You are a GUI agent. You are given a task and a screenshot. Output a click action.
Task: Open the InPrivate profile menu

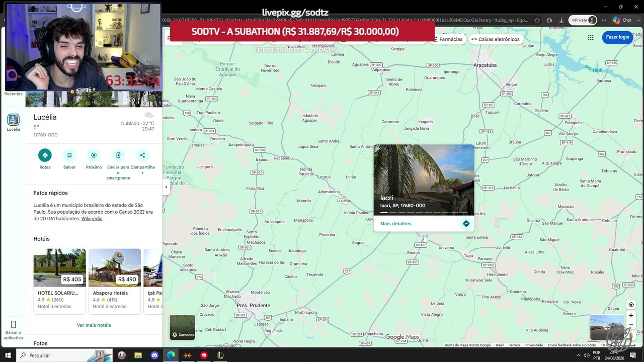tap(583, 20)
